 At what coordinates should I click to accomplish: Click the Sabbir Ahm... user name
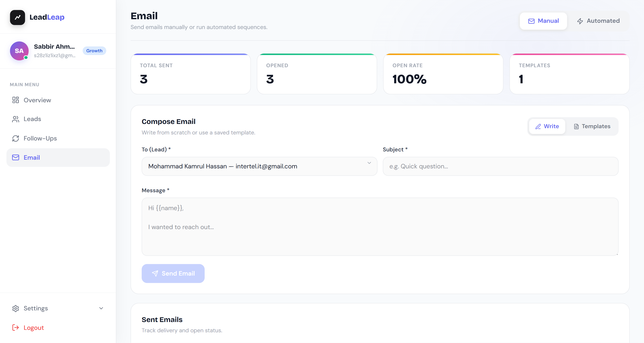point(54,47)
